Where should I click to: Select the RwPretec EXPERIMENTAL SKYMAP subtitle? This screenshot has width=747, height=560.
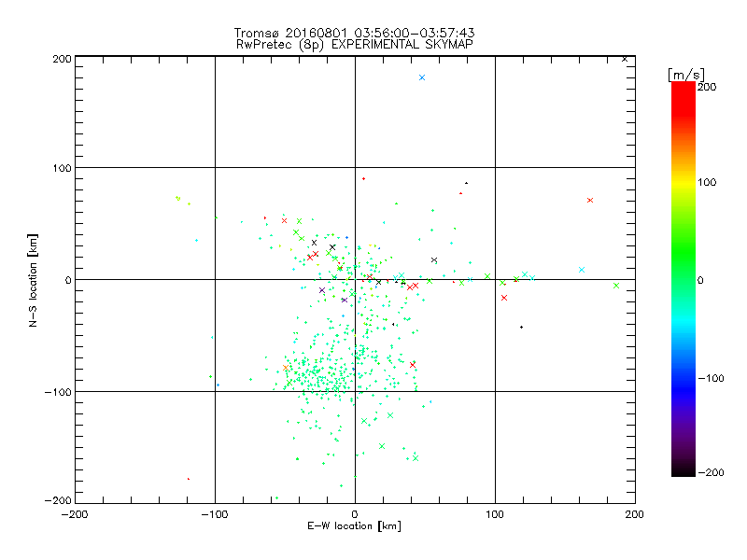coord(355,45)
